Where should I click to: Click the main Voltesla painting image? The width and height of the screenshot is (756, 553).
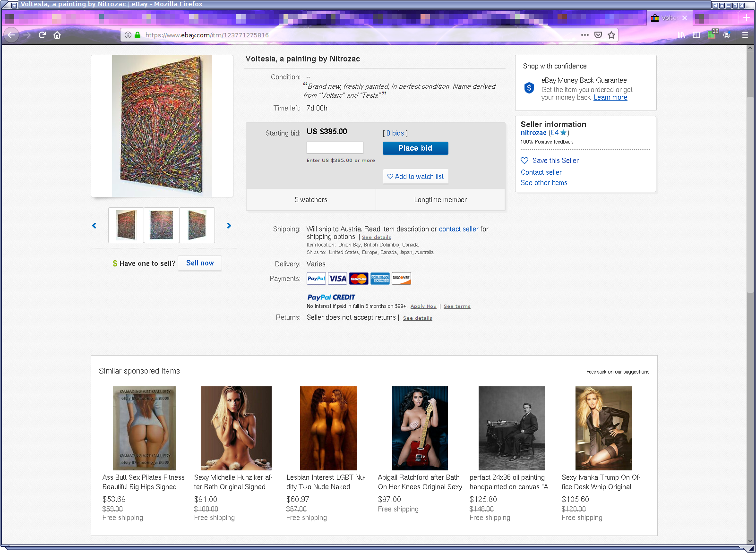click(x=162, y=126)
